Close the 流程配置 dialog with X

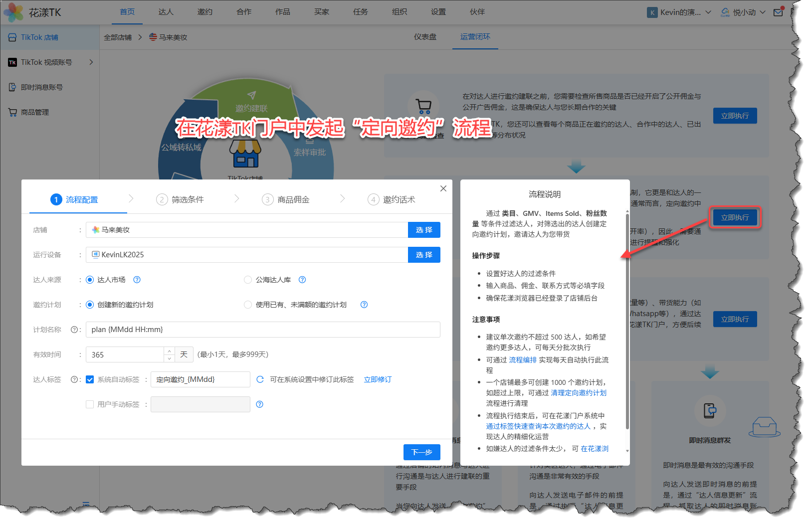click(x=443, y=188)
